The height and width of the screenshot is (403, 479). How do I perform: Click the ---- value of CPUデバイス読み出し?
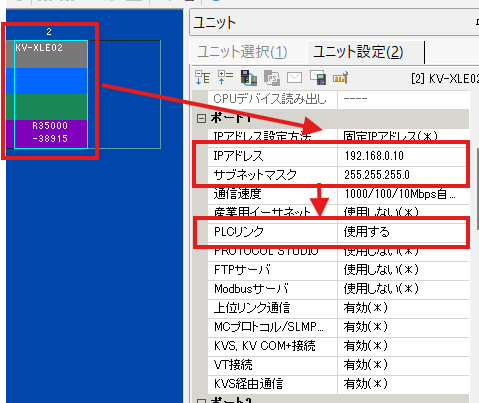pos(355,99)
